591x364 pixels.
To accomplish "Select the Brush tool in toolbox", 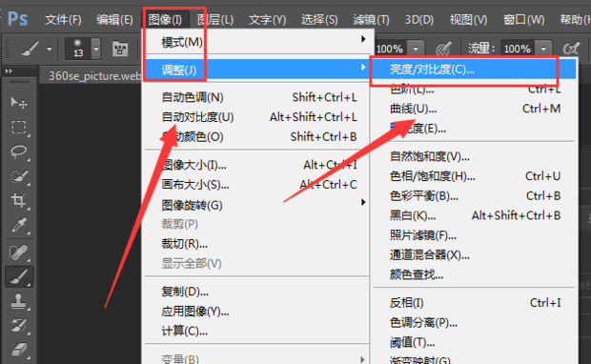I will [18, 277].
